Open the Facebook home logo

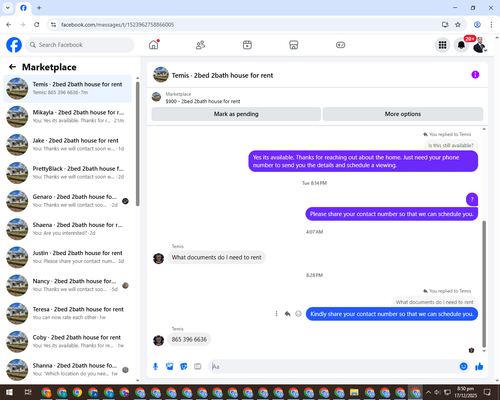pos(14,45)
